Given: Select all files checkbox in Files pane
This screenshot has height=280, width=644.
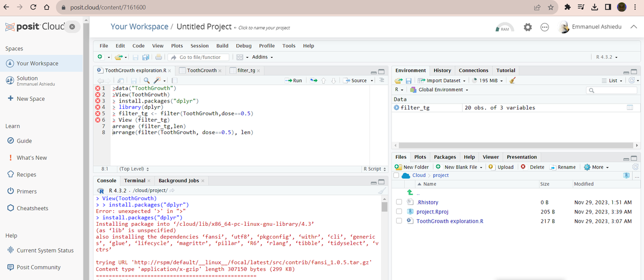Looking at the screenshot, I should click(397, 175).
